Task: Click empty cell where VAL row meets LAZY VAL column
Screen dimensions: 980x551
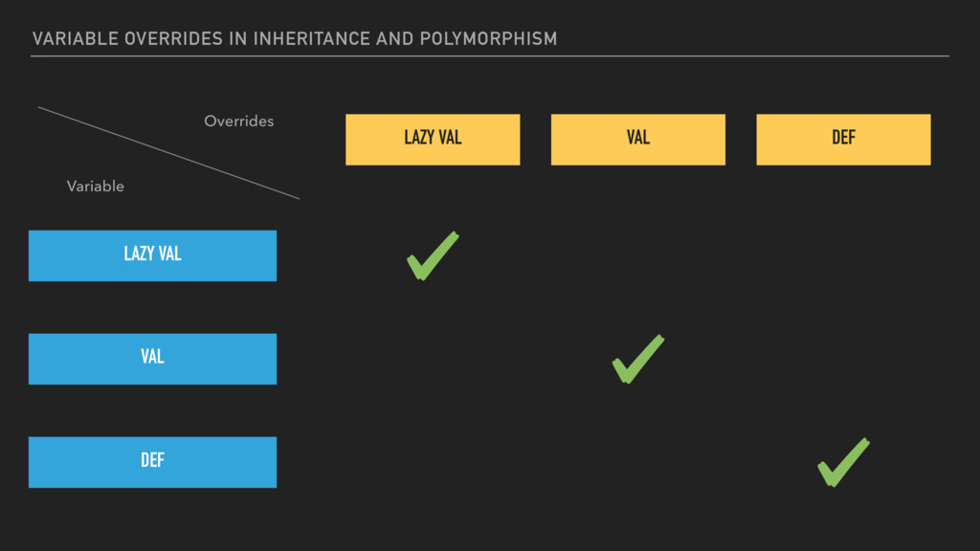Action: 433,359
